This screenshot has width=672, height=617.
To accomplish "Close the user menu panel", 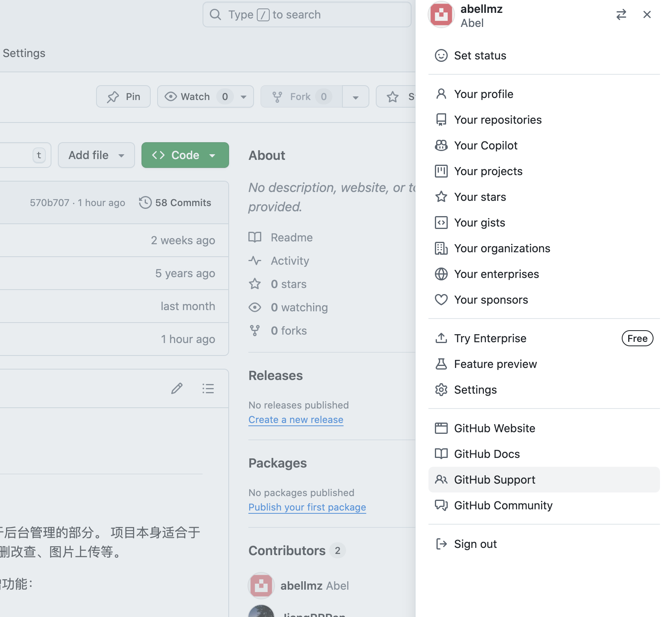I will tap(647, 15).
